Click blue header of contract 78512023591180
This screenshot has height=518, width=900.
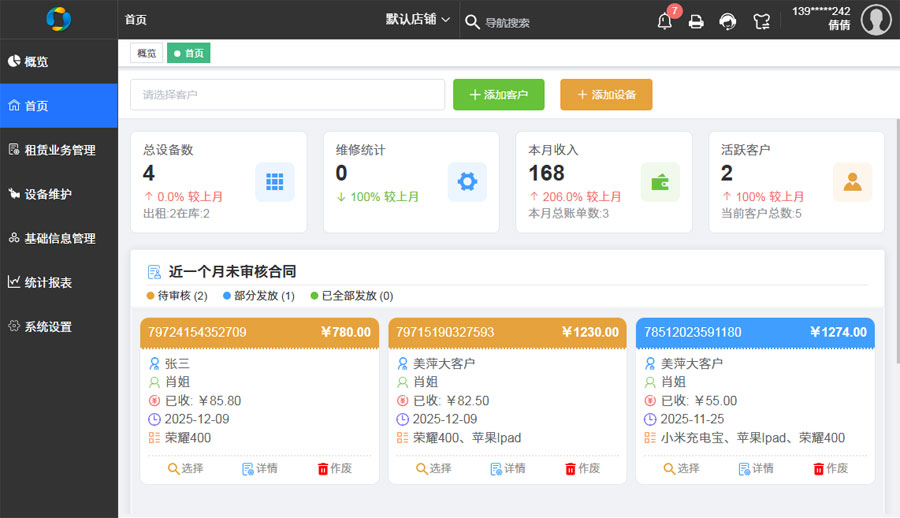755,333
